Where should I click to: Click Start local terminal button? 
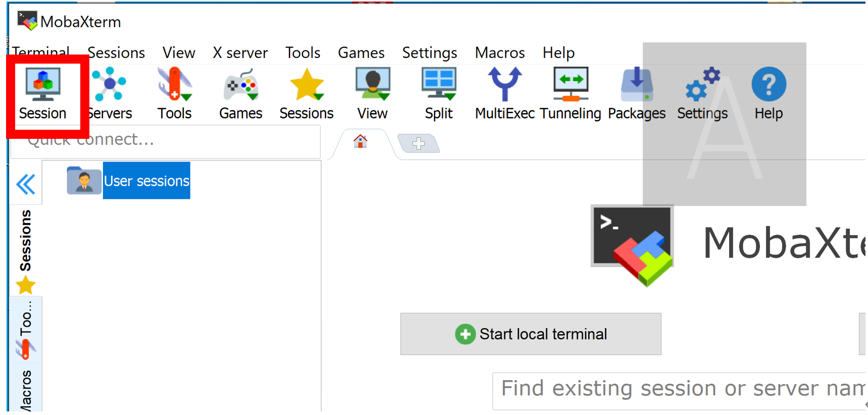tap(531, 334)
